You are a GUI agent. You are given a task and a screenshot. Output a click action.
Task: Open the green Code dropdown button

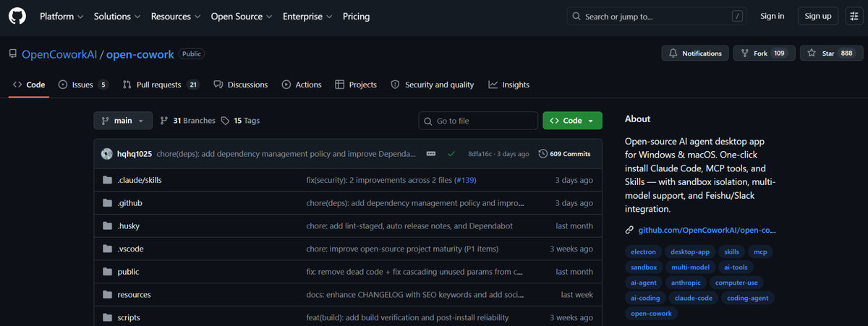pos(572,121)
